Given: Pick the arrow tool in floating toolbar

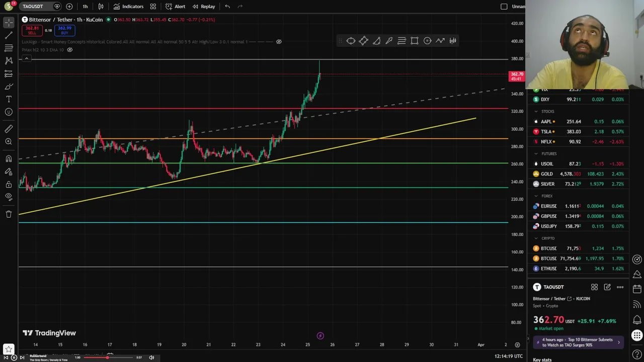Looking at the screenshot, I should pyautogui.click(x=389, y=41).
